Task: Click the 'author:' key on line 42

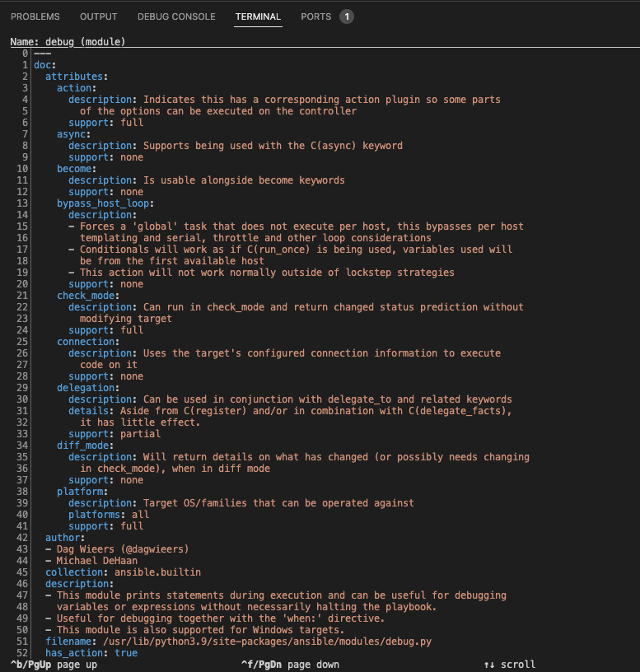Action: click(x=65, y=538)
